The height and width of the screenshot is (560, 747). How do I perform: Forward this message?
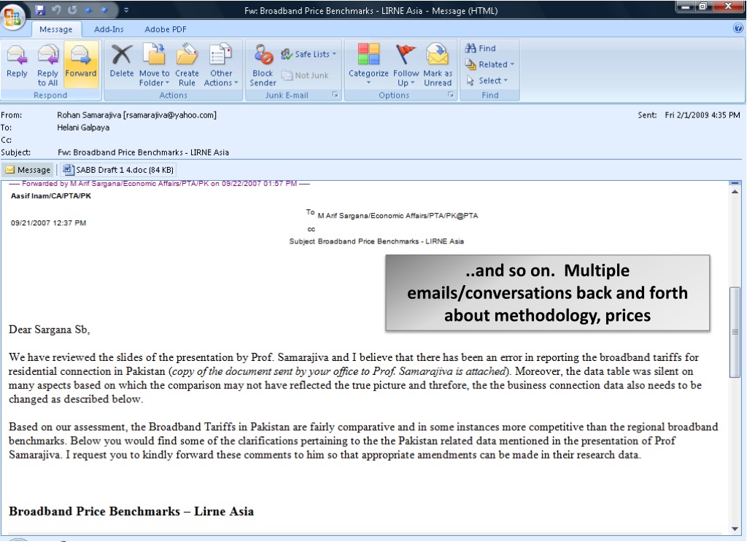(x=81, y=64)
